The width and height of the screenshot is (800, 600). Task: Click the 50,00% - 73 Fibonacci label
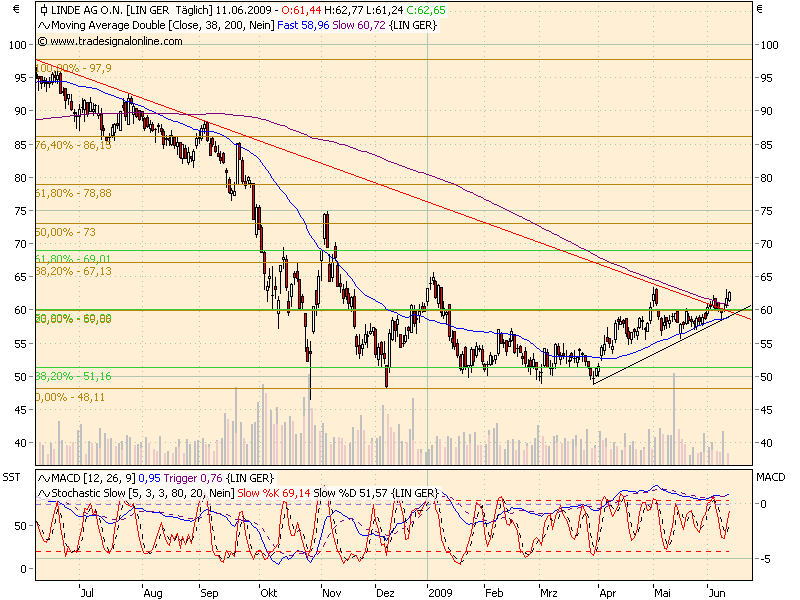[x=65, y=232]
